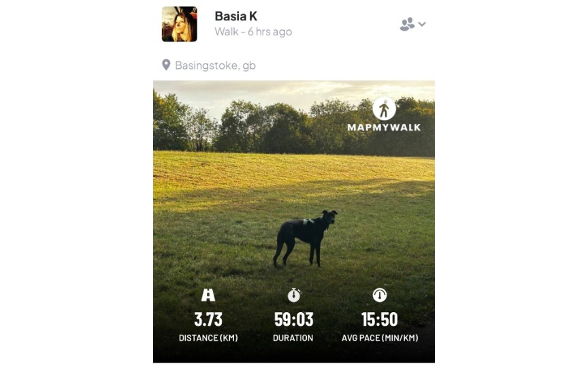
Task: Click the tree line in the workout photo
Action: (294, 127)
